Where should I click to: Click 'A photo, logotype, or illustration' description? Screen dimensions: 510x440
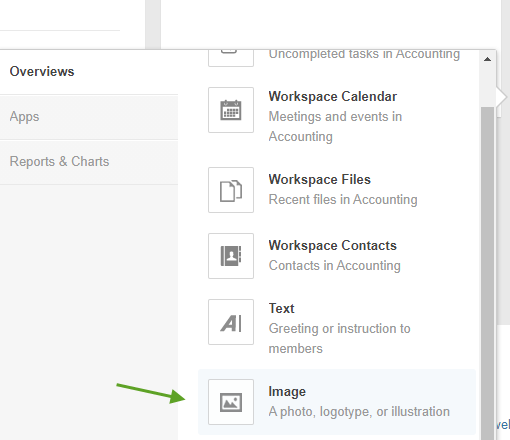click(x=359, y=412)
